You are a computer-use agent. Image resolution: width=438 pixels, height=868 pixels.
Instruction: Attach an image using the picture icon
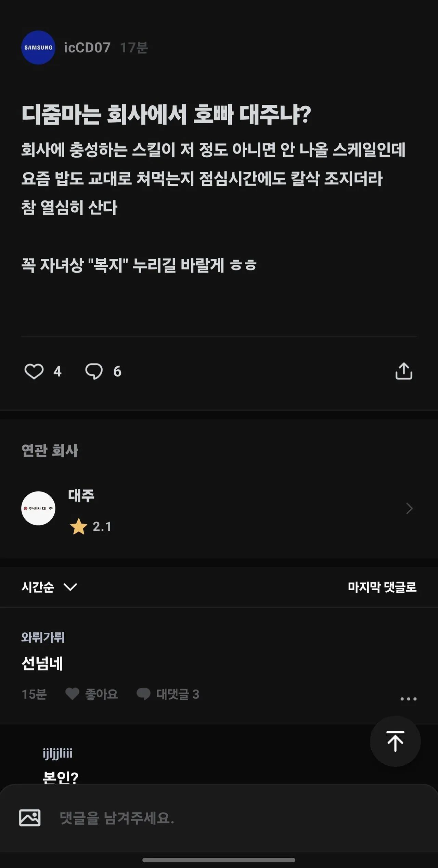click(30, 818)
